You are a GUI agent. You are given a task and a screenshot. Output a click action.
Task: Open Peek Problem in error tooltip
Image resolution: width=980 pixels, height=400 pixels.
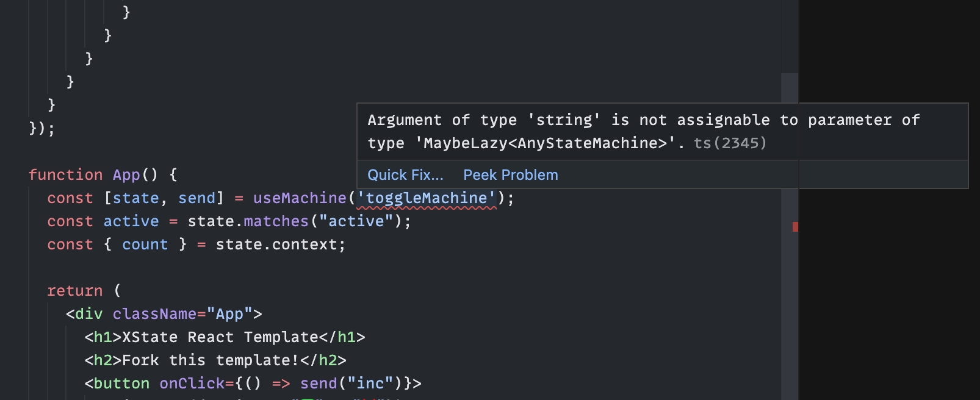pyautogui.click(x=511, y=175)
